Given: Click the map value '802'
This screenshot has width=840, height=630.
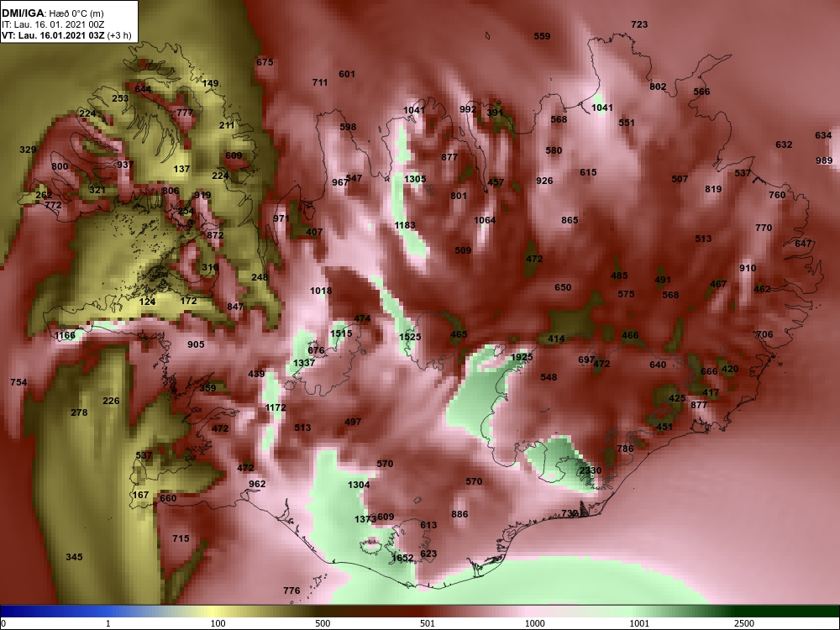Looking at the screenshot, I should click(658, 87).
